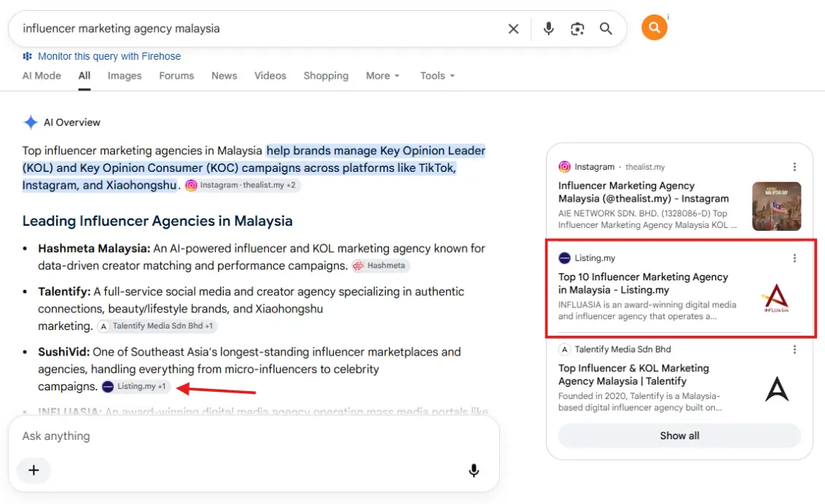Open Google Lens image search icon
The height and width of the screenshot is (504, 825).
[577, 29]
